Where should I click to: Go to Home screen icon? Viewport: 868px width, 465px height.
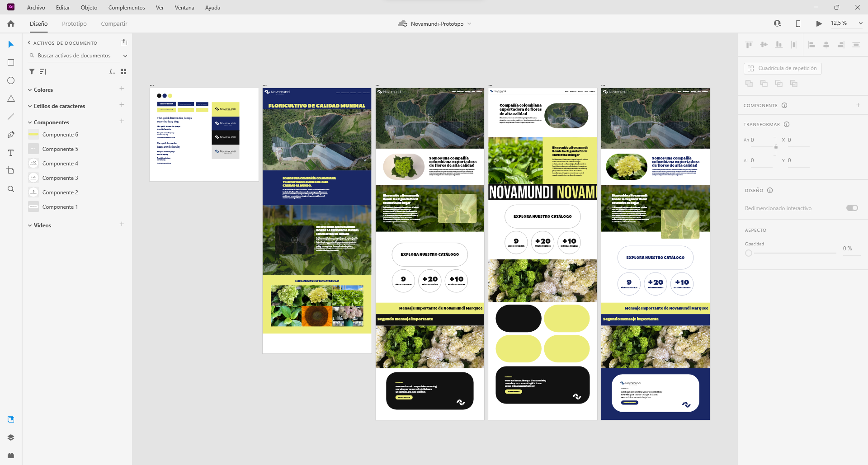pyautogui.click(x=11, y=23)
